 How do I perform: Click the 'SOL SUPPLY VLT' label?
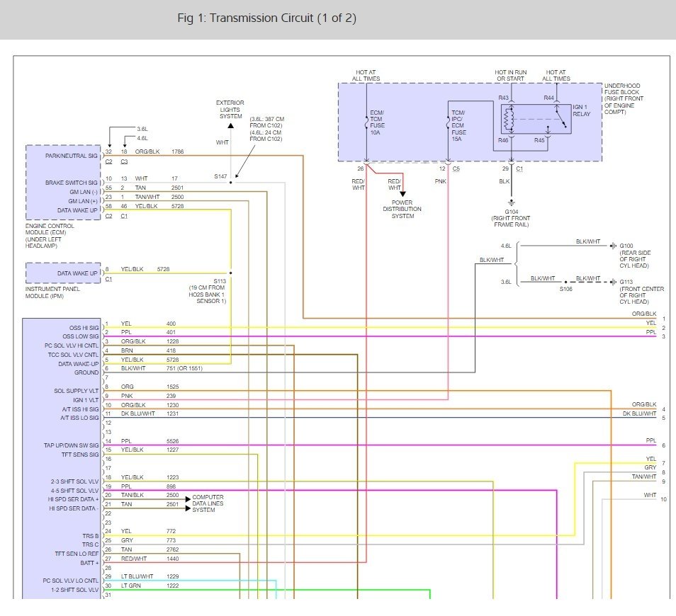click(77, 391)
